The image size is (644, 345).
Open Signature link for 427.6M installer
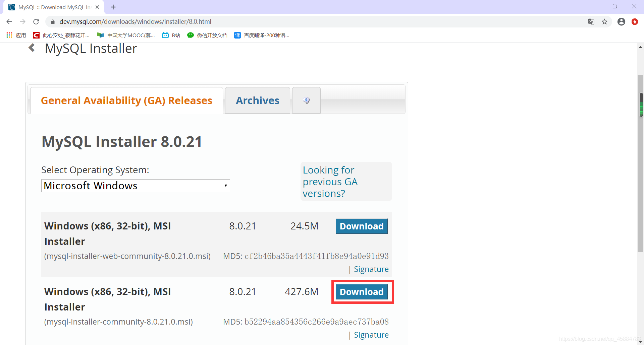click(371, 335)
